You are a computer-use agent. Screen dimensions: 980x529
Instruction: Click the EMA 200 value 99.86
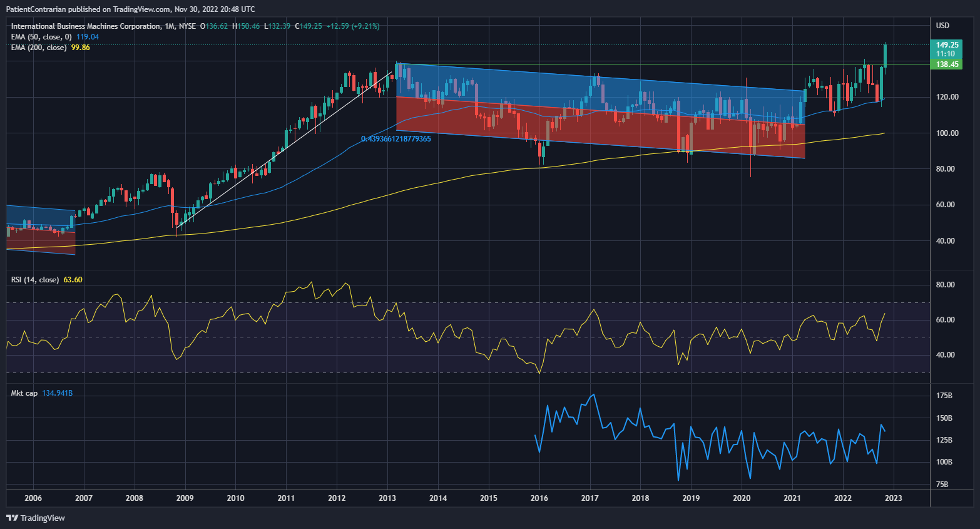coord(81,48)
